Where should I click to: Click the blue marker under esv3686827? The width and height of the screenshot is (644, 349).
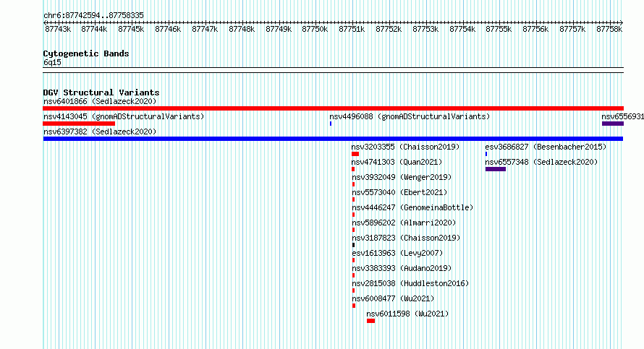pyautogui.click(x=486, y=154)
